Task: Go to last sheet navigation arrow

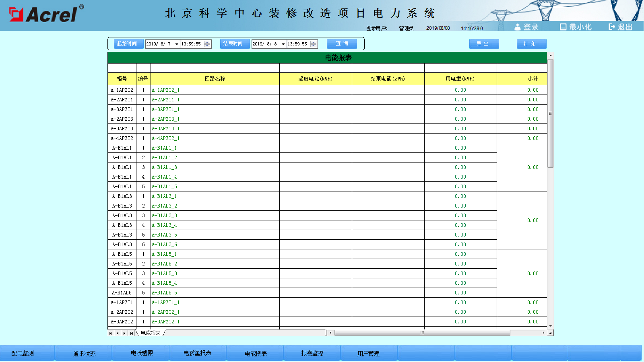Action: click(x=131, y=333)
